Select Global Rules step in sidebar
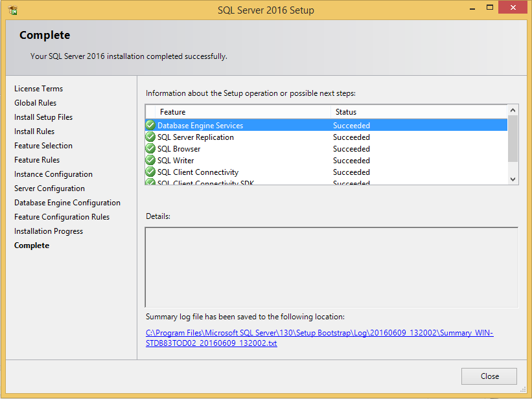532x399 pixels. point(35,103)
